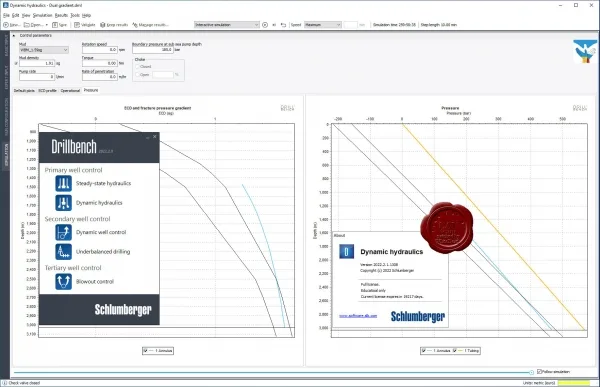
Task: Open Manage results from the toolbar
Action: (x=150, y=25)
